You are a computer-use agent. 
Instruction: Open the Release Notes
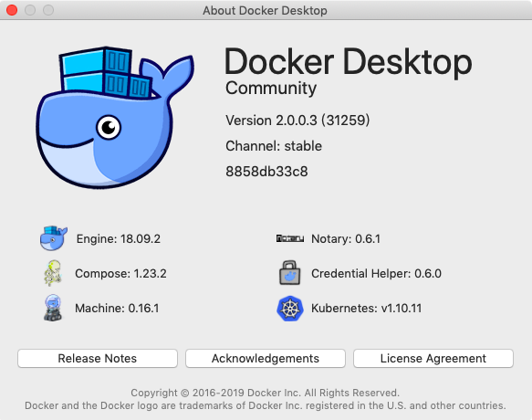pyautogui.click(x=98, y=358)
